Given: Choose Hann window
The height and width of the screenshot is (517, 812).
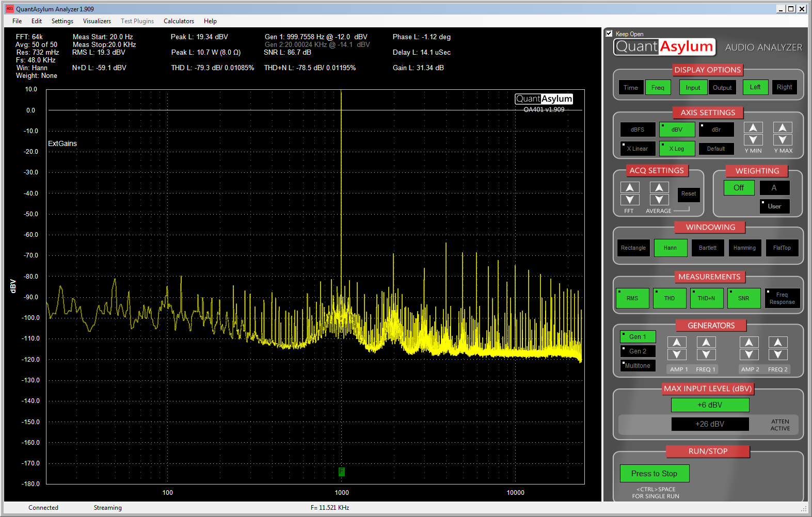Looking at the screenshot, I should pos(671,248).
